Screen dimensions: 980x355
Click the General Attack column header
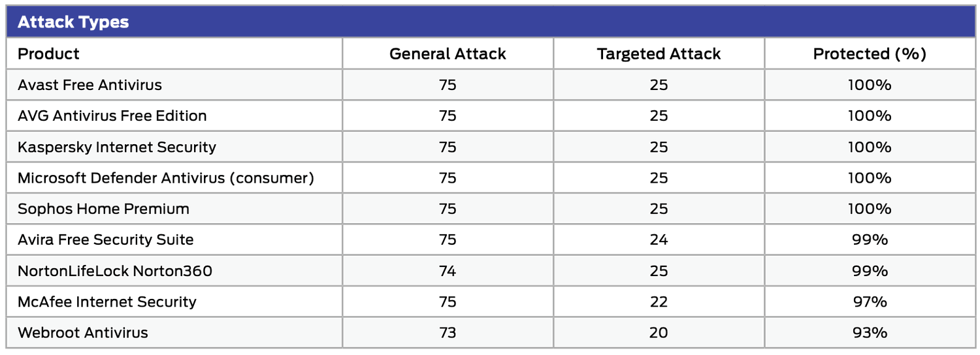click(448, 54)
